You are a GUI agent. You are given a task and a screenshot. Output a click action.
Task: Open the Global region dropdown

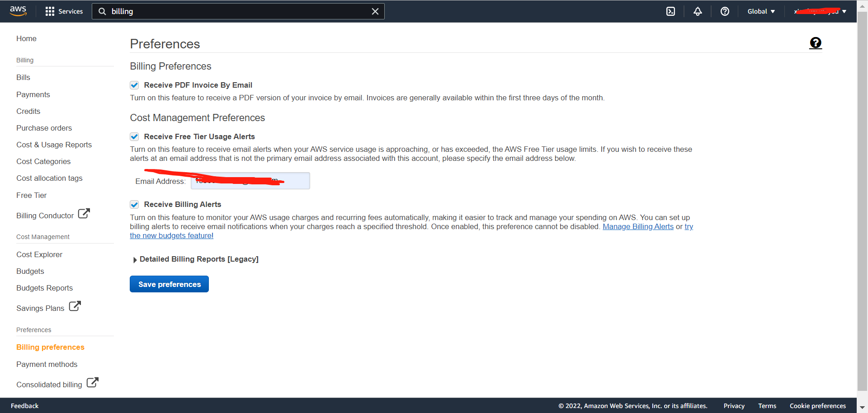point(761,11)
